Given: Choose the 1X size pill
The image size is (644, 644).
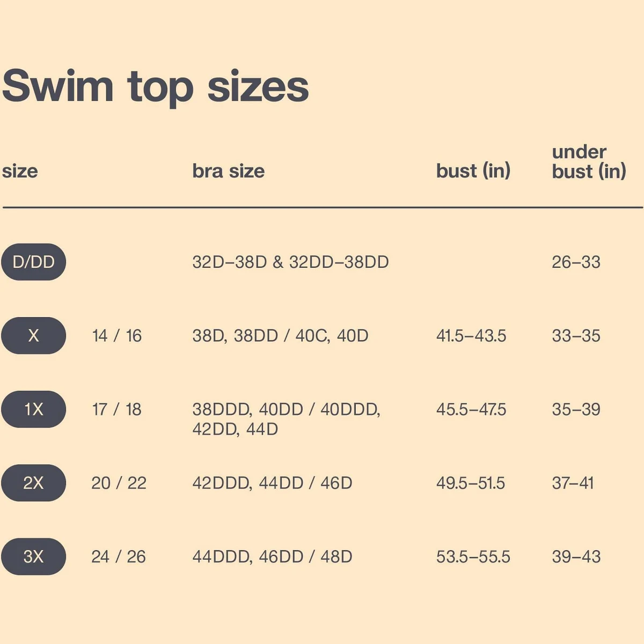Looking at the screenshot, I should (x=33, y=409).
